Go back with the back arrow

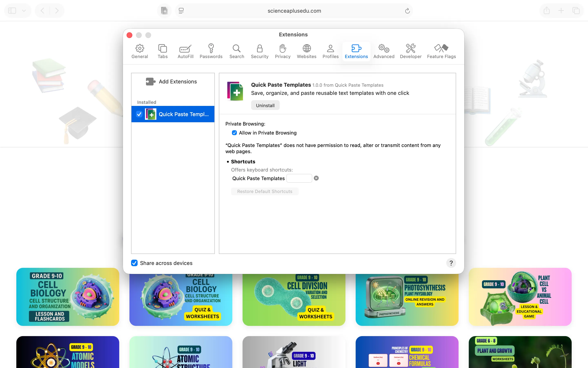pyautogui.click(x=42, y=10)
